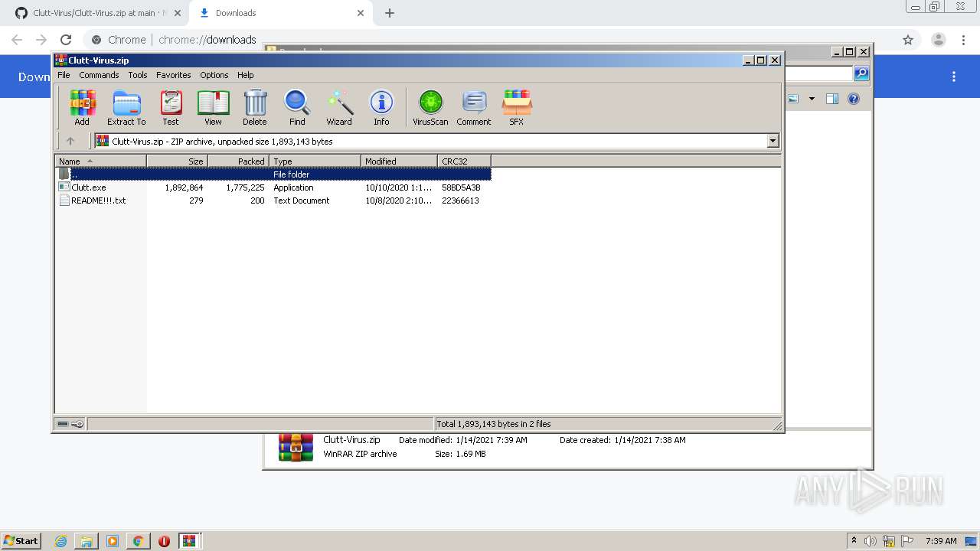Open the View toolbar icon
Image resolution: width=980 pixels, height=551 pixels.
[213, 107]
